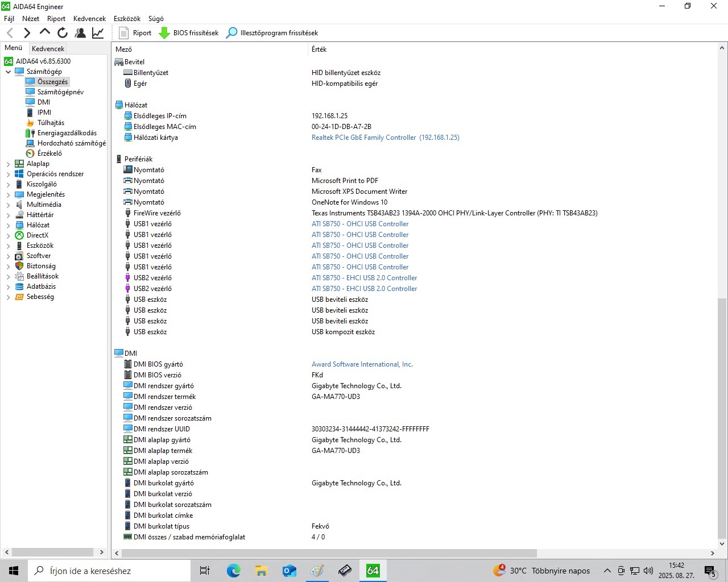
Task: Open the Riport menu in menubar
Action: 56,19
